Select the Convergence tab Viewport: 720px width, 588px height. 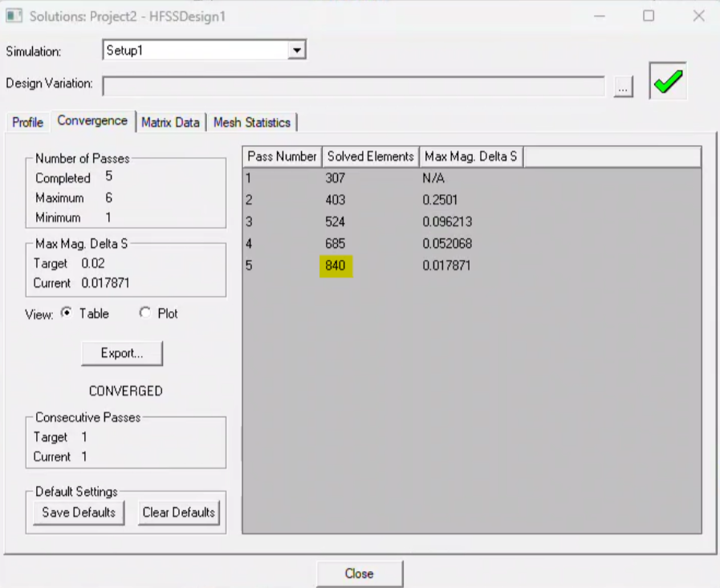(92, 121)
